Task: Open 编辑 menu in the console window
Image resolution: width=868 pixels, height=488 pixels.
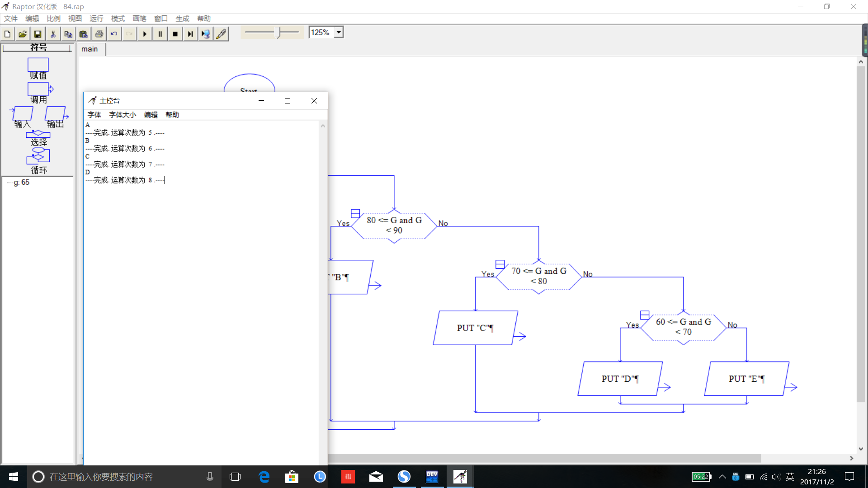Action: pyautogui.click(x=151, y=115)
